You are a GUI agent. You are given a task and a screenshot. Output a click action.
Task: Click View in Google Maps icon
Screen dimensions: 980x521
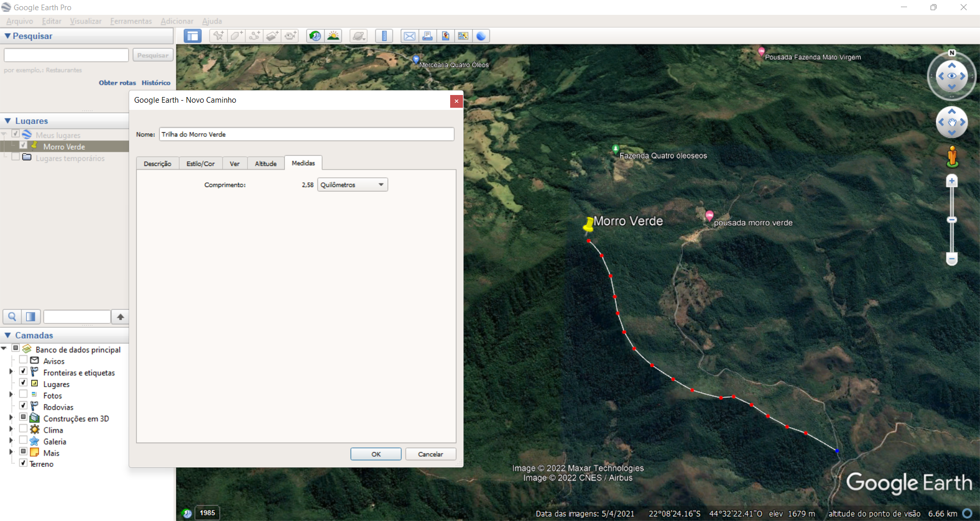pyautogui.click(x=463, y=36)
